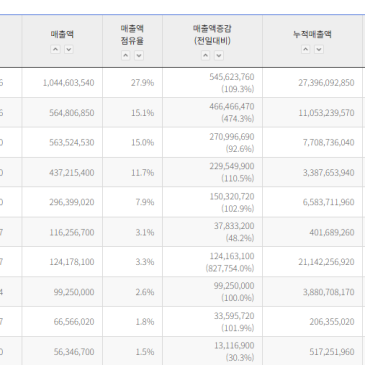Click the 매출액증감 (전일대비) header label
Screen dimensions: 365x365
click(x=212, y=35)
